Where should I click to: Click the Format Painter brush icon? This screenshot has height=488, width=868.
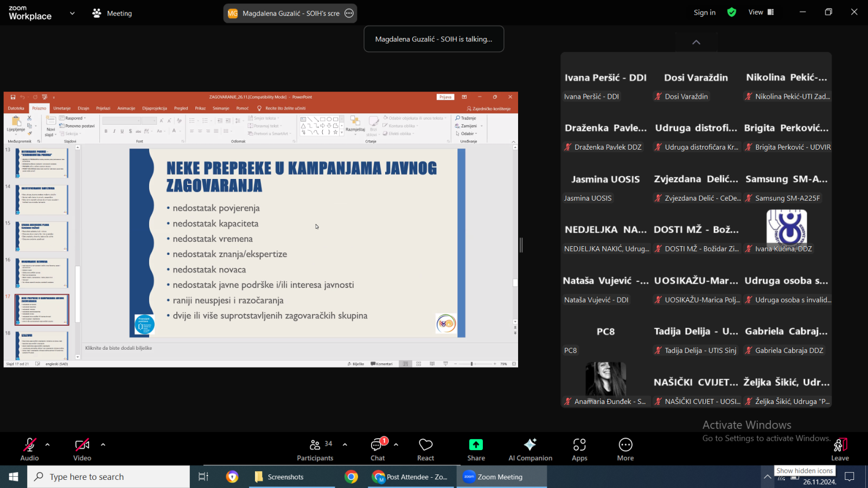(29, 133)
